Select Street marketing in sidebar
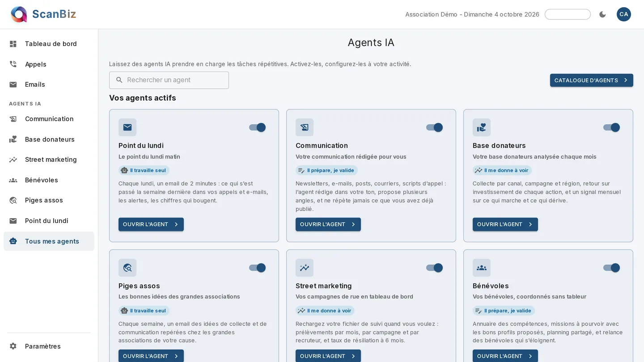 (x=49, y=160)
